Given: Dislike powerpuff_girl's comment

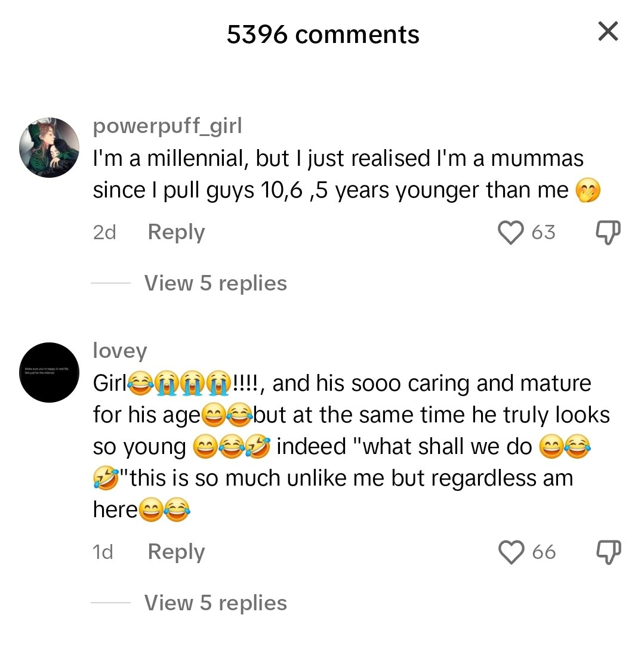Looking at the screenshot, I should click(x=609, y=233).
